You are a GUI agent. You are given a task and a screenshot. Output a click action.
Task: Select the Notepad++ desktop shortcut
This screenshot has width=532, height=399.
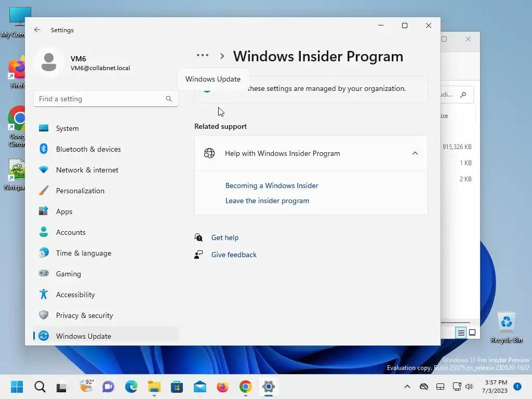tap(14, 175)
